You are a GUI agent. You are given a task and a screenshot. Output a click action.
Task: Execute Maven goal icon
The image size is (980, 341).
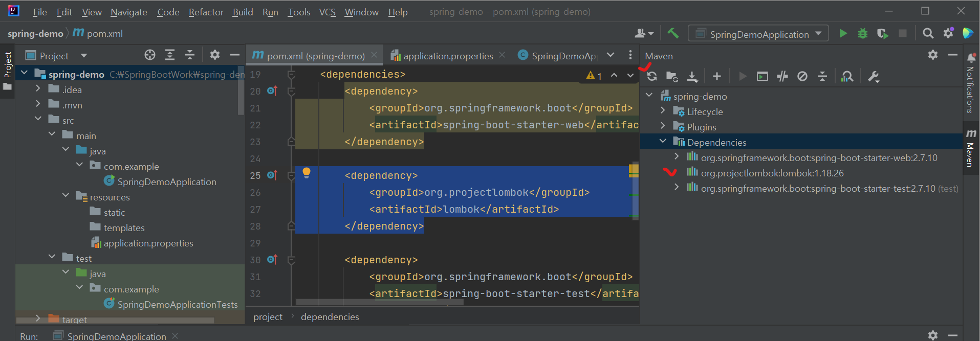click(x=763, y=77)
